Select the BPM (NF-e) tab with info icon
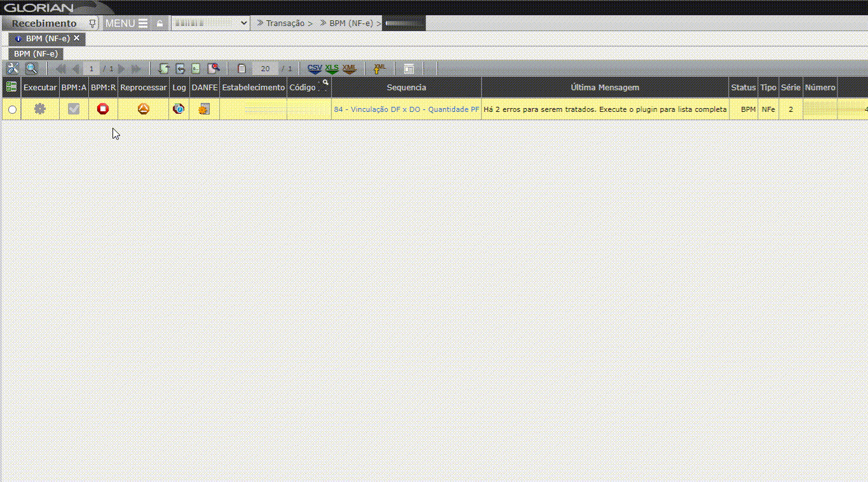The image size is (868, 482). (x=47, y=39)
